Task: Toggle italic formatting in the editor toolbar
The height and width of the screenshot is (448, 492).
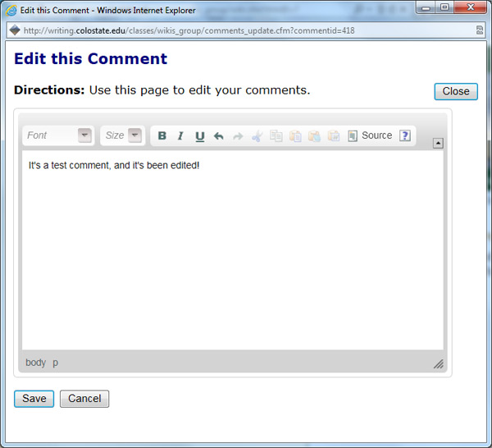Action: tap(180, 135)
